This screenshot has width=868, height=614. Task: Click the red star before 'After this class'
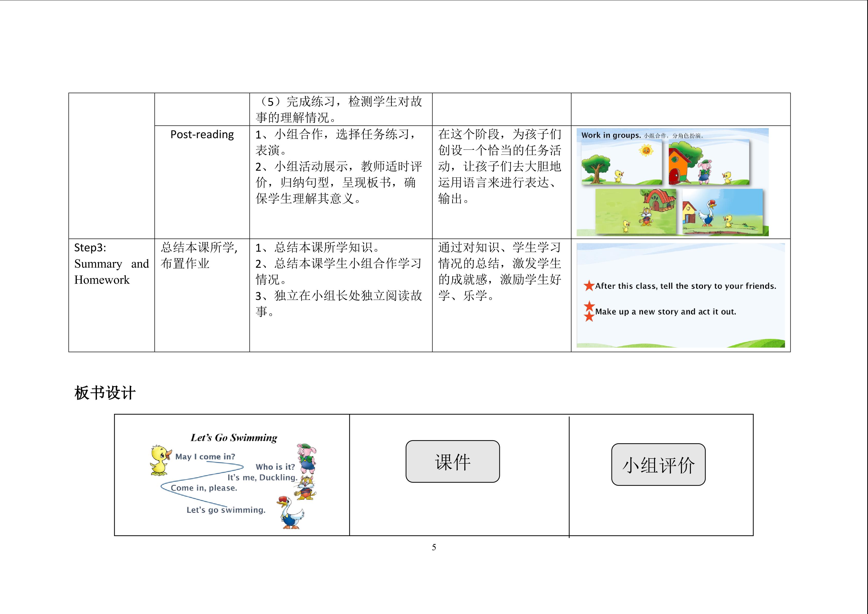[x=589, y=286]
